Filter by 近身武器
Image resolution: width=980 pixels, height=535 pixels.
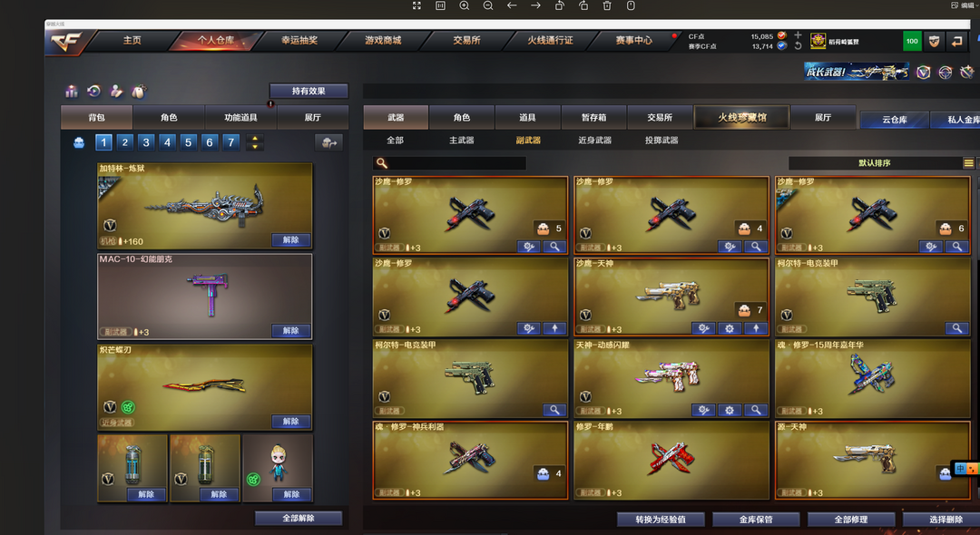[x=594, y=141]
